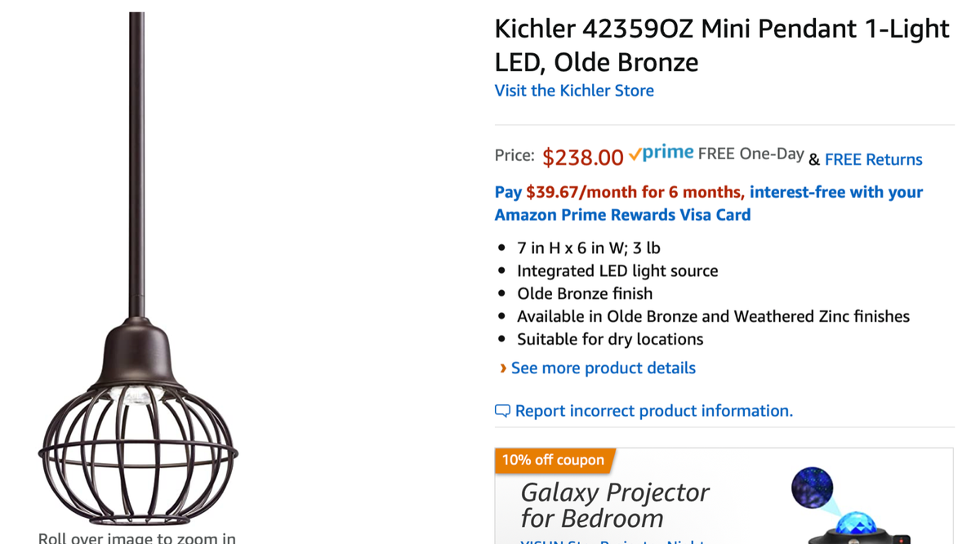The height and width of the screenshot is (544, 980).
Task: Expand See more product details
Action: tap(603, 368)
